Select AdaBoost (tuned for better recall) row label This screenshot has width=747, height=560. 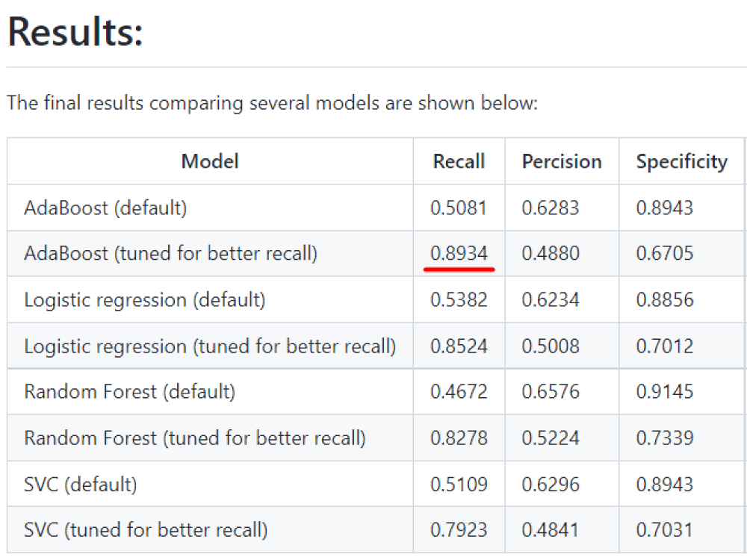pyautogui.click(x=170, y=254)
